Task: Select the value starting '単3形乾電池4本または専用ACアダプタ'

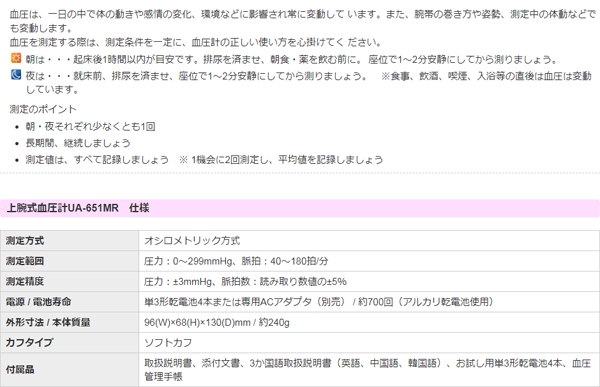Action: point(319,302)
